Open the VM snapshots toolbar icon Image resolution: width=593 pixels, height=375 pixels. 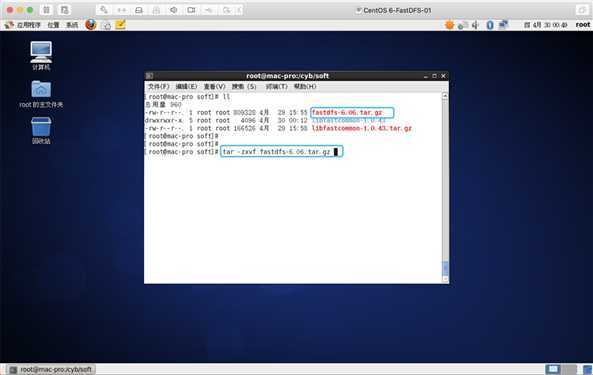point(65,10)
